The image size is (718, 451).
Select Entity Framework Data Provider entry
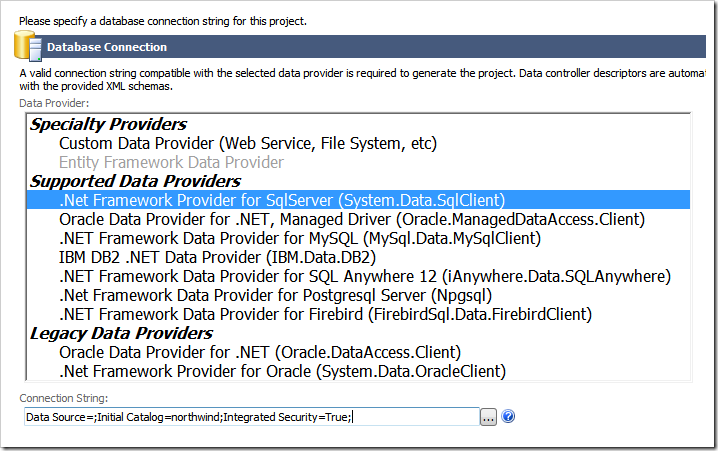[171, 162]
